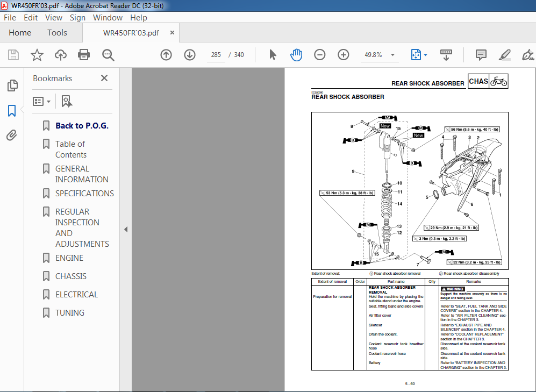
Task: Print the document
Action: click(84, 55)
